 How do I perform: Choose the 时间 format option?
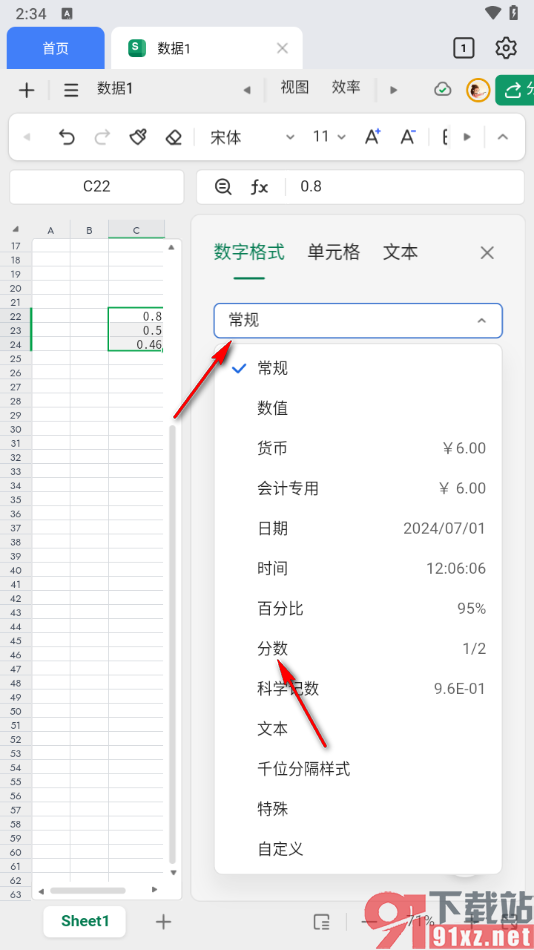358,568
